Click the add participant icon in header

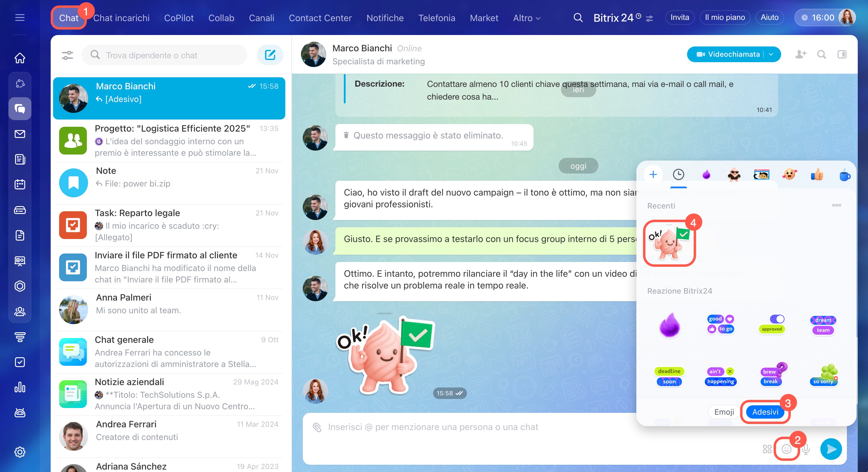pos(801,54)
